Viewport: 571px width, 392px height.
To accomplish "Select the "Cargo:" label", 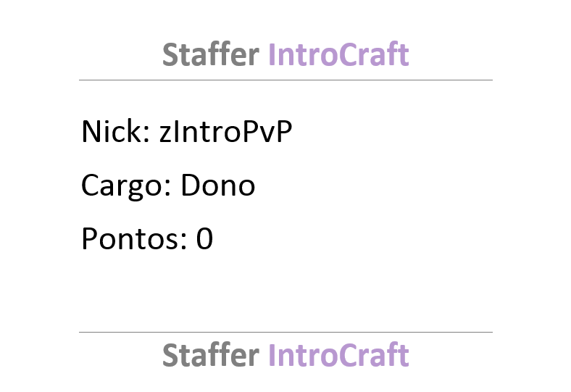I will [x=126, y=185].
